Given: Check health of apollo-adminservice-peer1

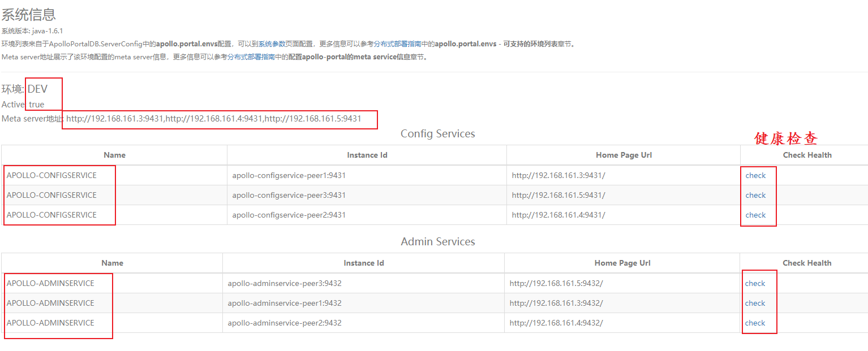Looking at the screenshot, I should [x=755, y=303].
